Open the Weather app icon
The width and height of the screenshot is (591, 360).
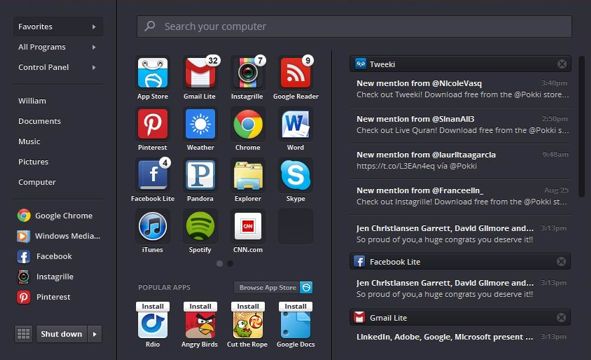(x=200, y=124)
